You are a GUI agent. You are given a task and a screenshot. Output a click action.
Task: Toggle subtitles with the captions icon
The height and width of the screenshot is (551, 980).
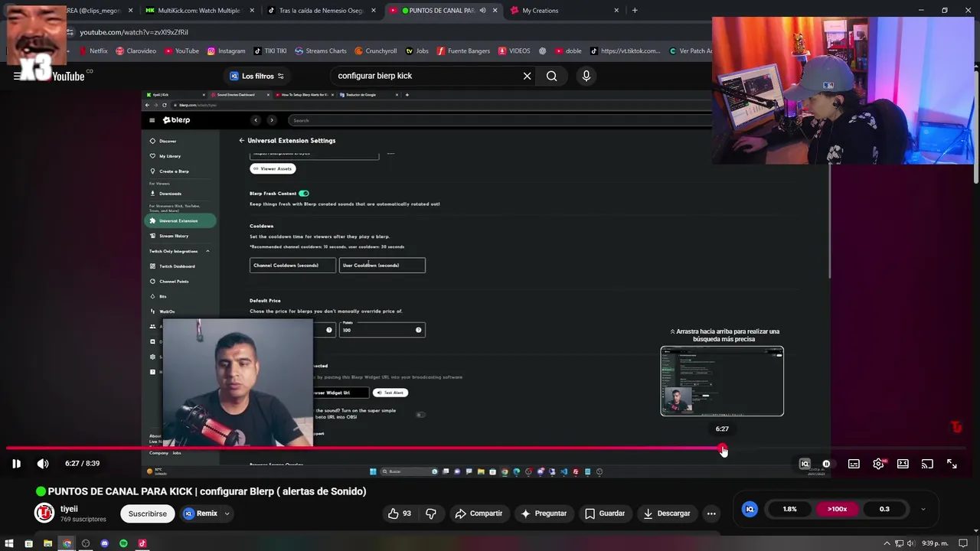point(854,464)
